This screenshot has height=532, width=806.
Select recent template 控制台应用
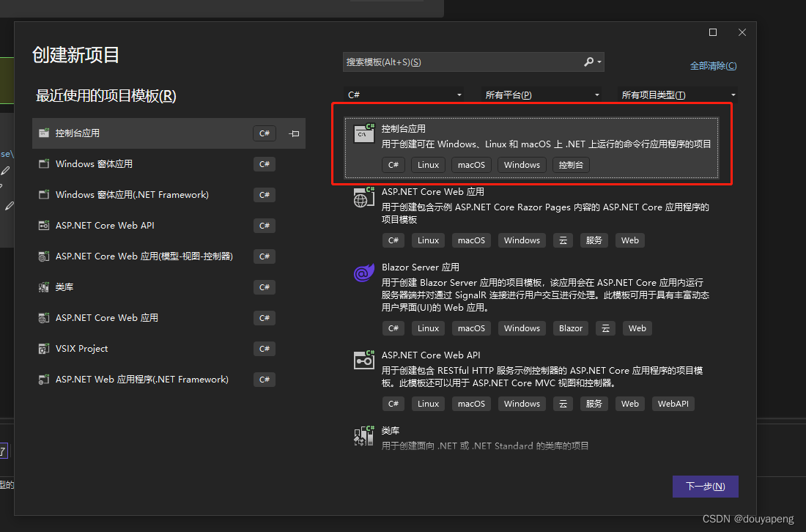point(169,133)
